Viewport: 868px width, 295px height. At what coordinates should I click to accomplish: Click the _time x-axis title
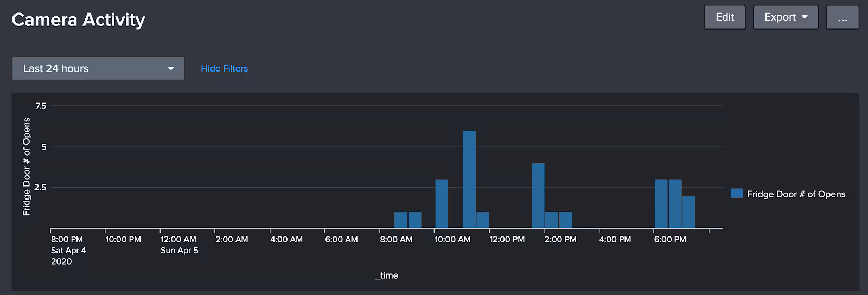click(x=386, y=275)
